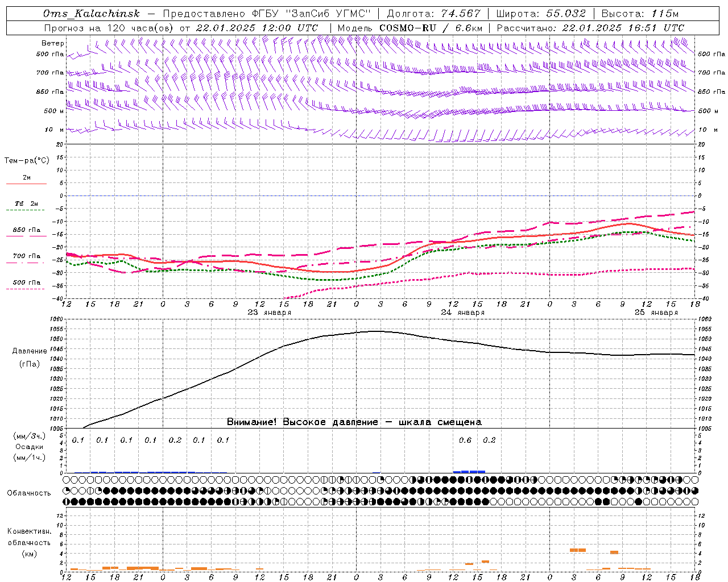Click the "(гПа)" unit under Давление

click(30, 364)
